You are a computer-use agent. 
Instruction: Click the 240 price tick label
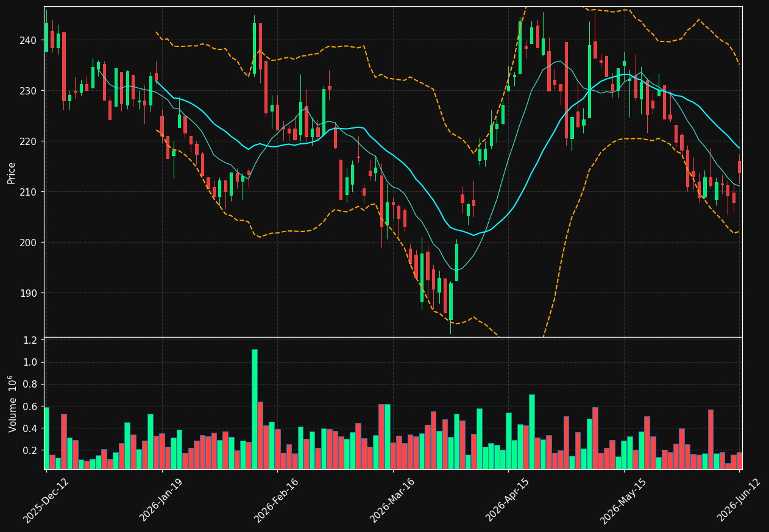(x=29, y=40)
